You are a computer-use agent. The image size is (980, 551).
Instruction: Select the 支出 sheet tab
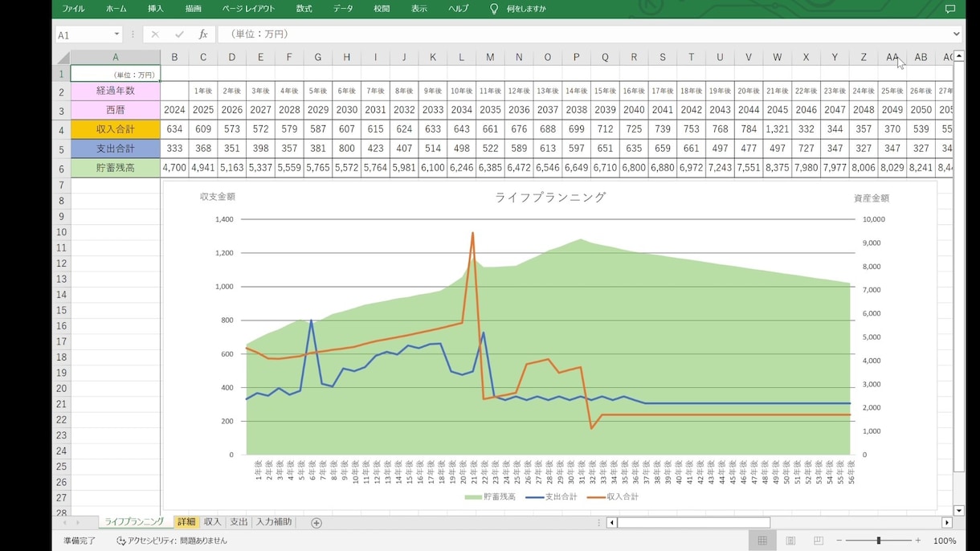[x=239, y=522]
